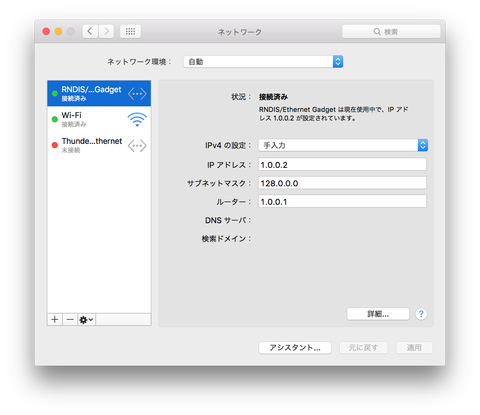This screenshot has width=480, height=415.
Task: Click the 適用 apply button
Action: 414,348
